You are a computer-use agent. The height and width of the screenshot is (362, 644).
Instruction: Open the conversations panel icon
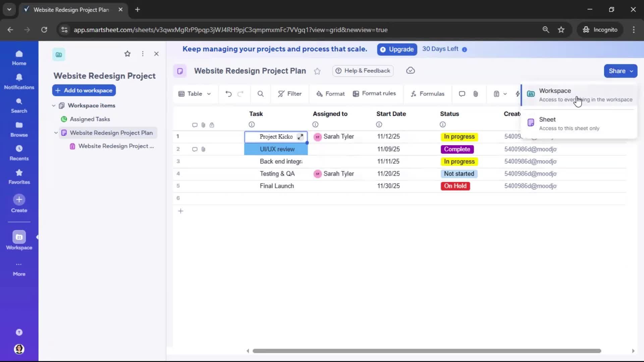[x=462, y=94]
